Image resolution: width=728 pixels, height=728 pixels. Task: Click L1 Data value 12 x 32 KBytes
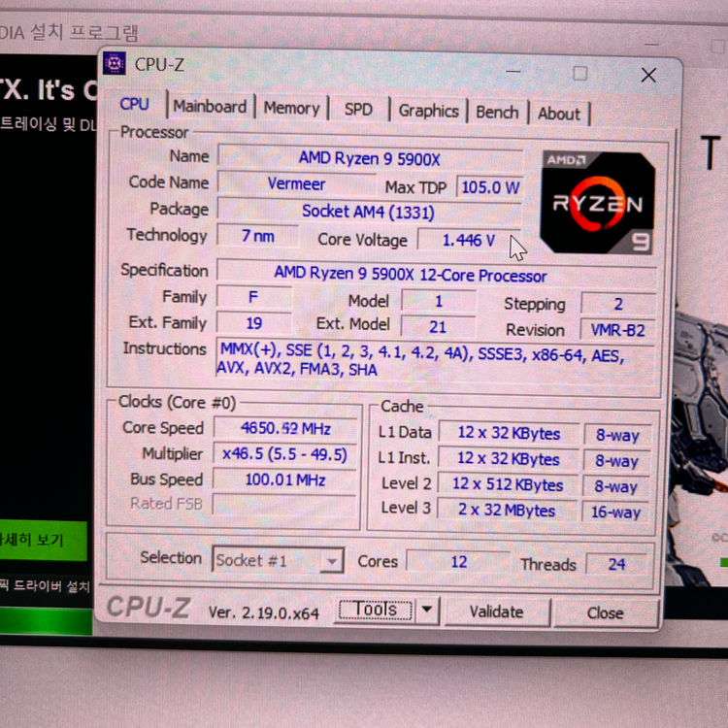click(509, 433)
